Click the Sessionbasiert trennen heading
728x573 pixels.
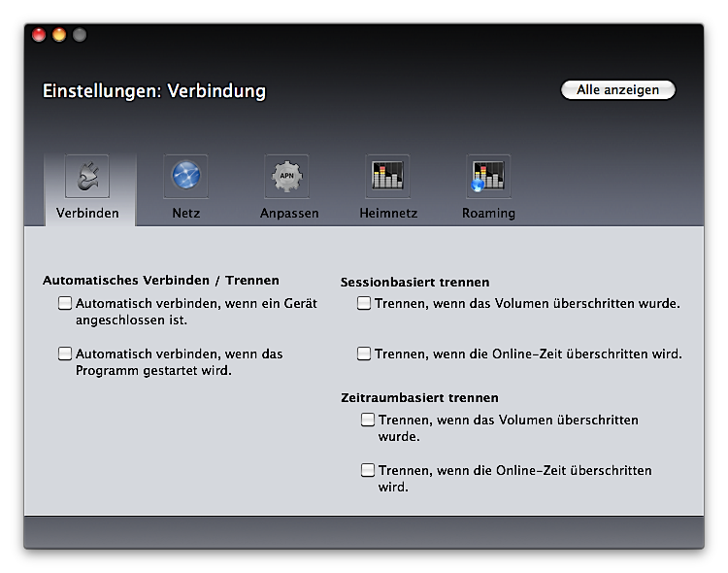[415, 282]
